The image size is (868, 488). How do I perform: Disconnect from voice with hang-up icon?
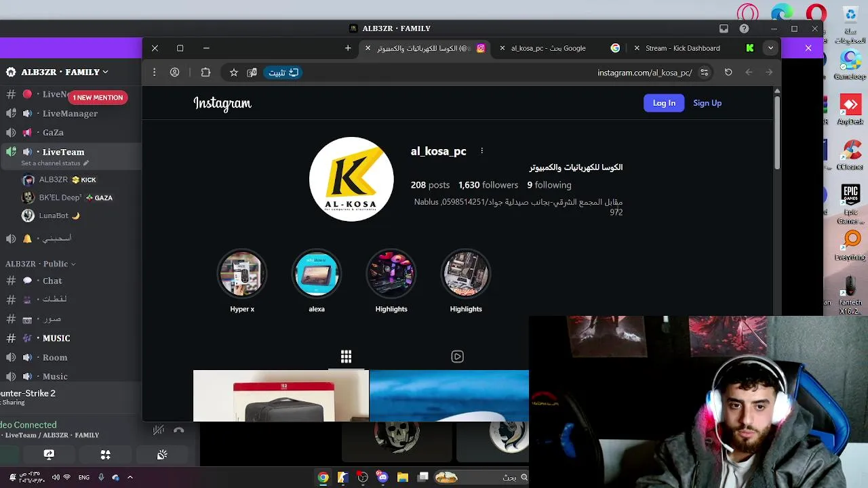[x=179, y=430]
